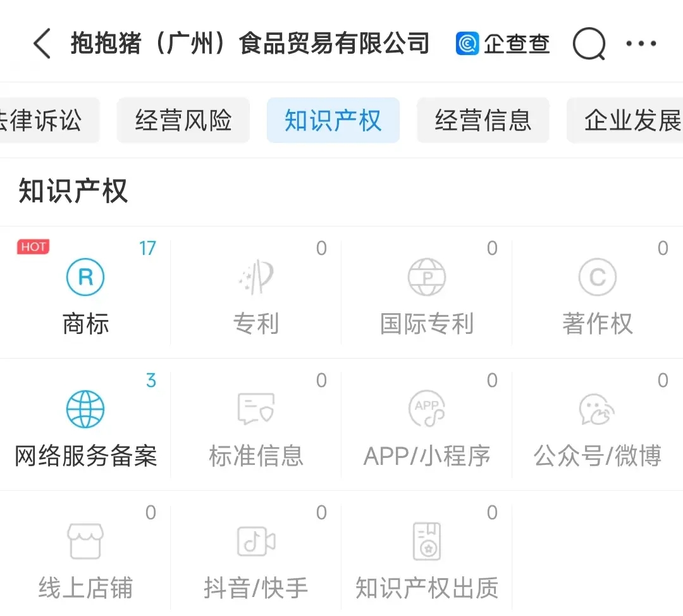Image resolution: width=683 pixels, height=616 pixels.
Task: Open the 企业发展 tab
Action: click(629, 120)
